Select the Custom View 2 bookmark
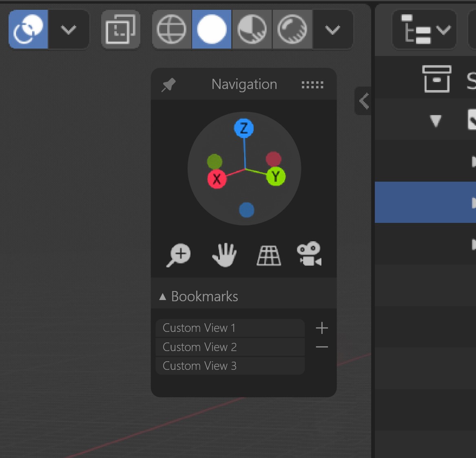The image size is (476, 458). 230,347
